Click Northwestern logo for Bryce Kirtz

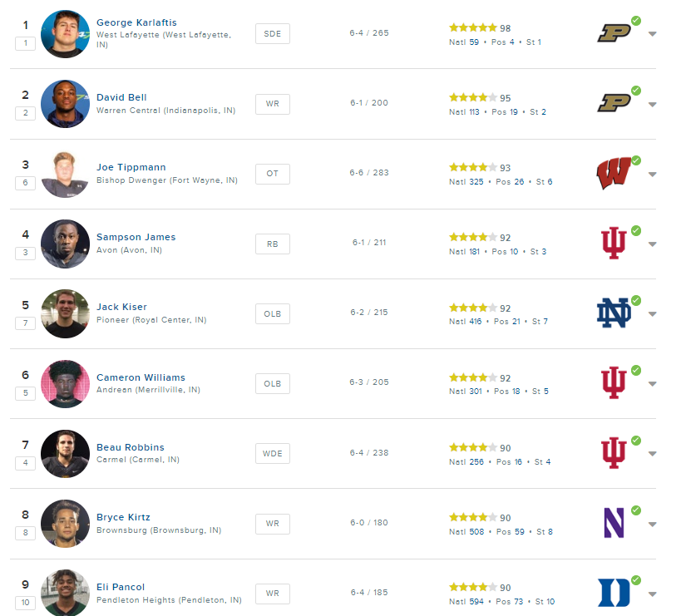pyautogui.click(x=614, y=523)
